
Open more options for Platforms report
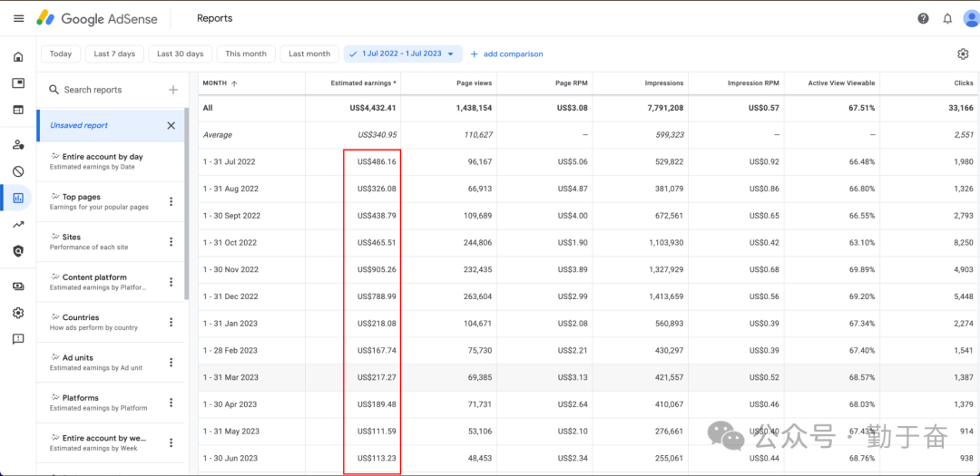tap(171, 403)
